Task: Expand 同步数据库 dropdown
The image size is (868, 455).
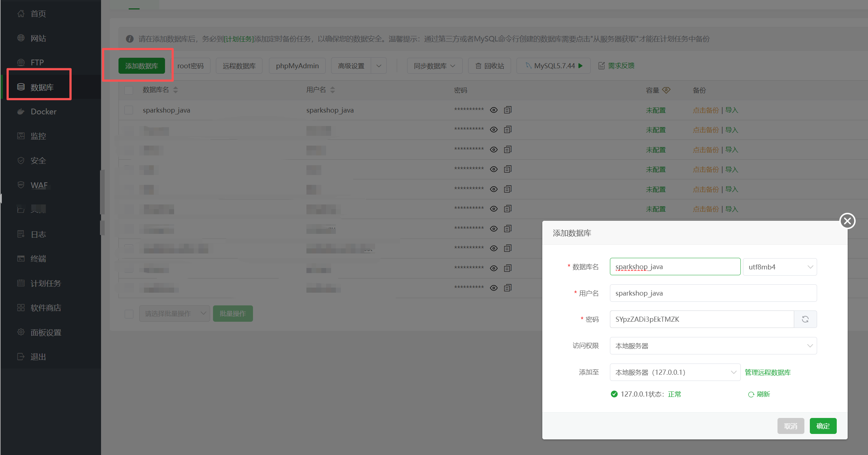Action: click(x=434, y=66)
